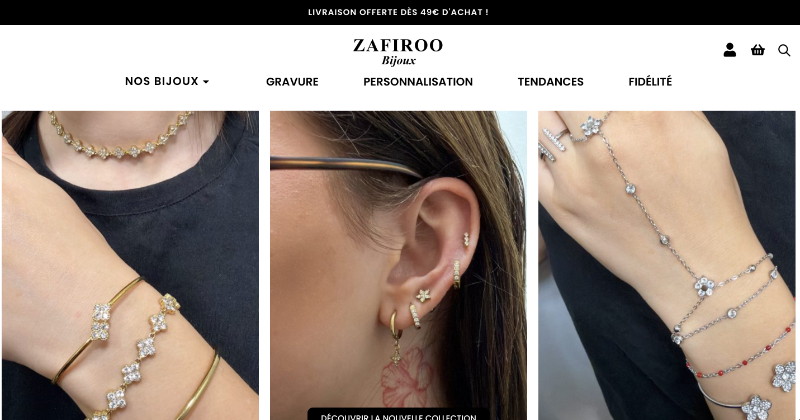Open the NOS BIJOUX menu
The width and height of the screenshot is (800, 420).
pos(162,81)
